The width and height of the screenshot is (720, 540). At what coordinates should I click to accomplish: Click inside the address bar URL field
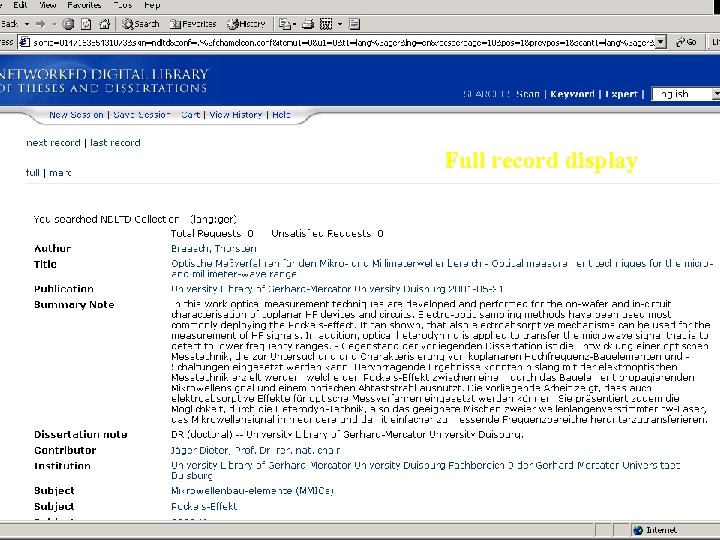(343, 42)
